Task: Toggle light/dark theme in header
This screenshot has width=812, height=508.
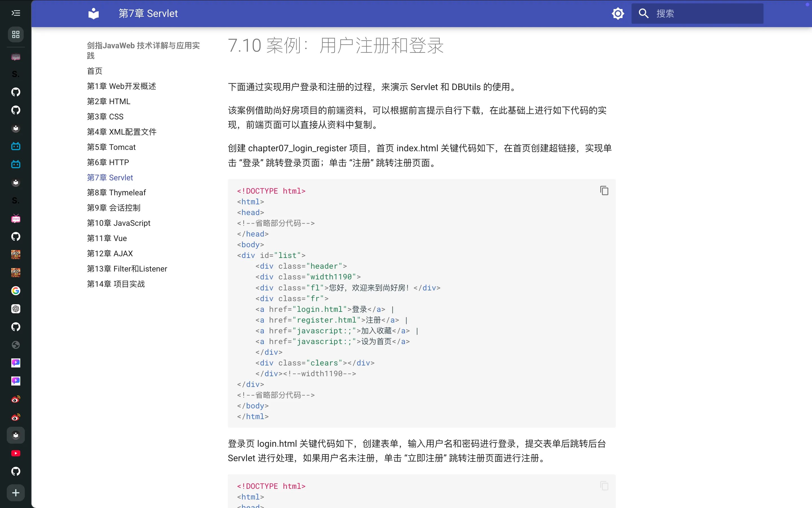Action: [618, 14]
